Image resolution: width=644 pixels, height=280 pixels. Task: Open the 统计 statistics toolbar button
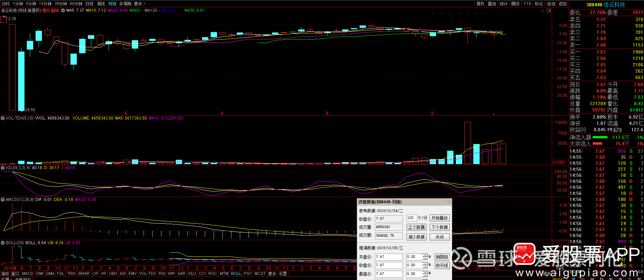(x=503, y=4)
